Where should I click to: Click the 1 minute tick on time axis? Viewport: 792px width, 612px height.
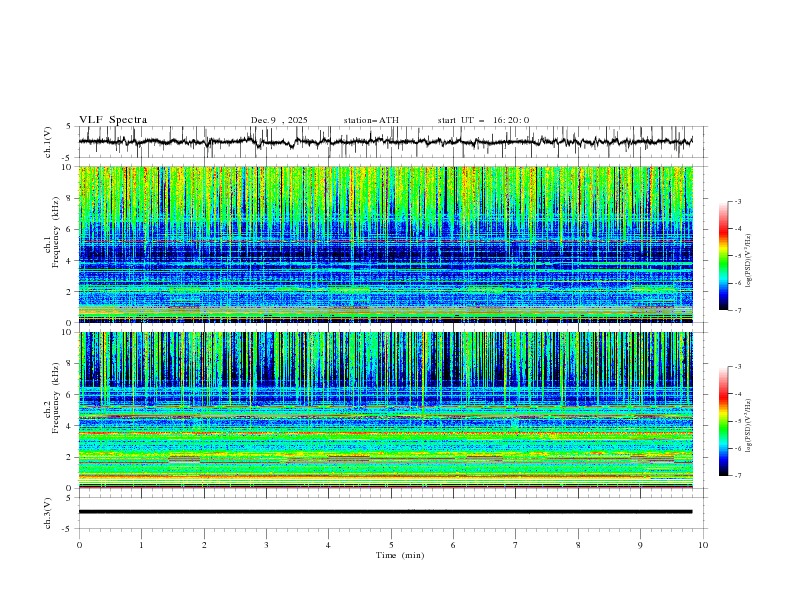142,545
